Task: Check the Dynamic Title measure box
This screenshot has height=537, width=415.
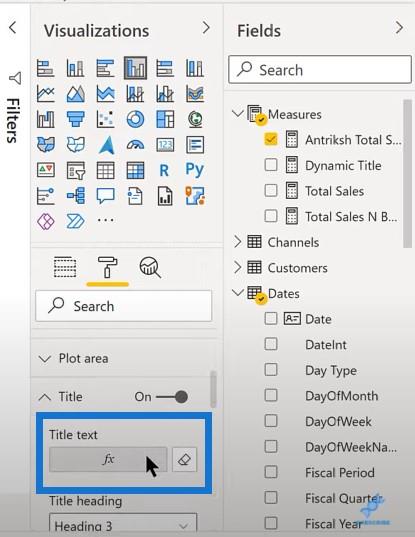Action: pyautogui.click(x=271, y=165)
